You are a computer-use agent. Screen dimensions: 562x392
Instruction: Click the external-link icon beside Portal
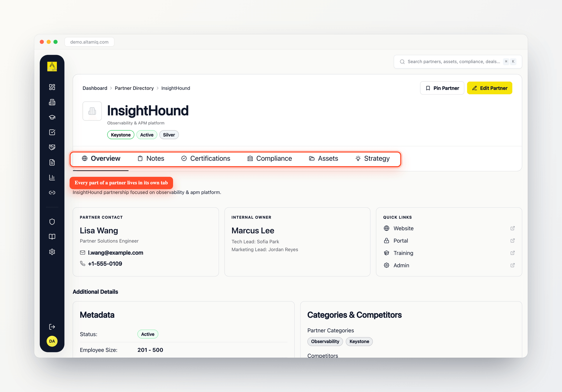pos(512,241)
